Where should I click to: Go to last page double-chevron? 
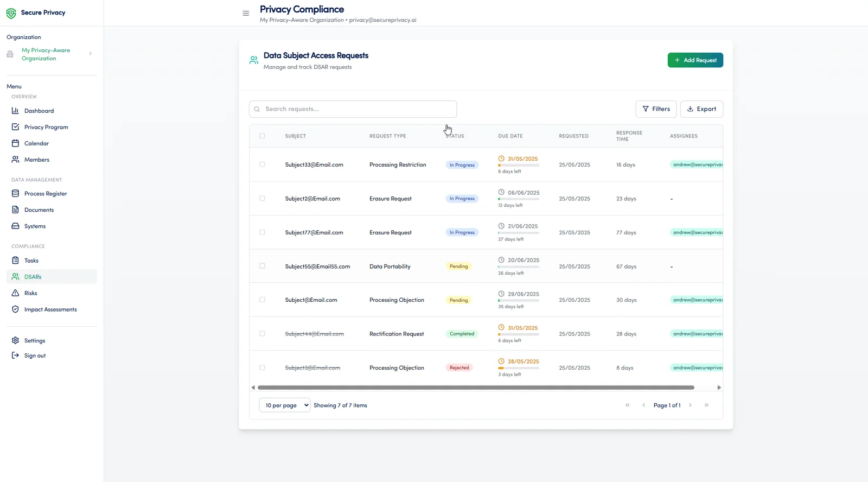click(x=706, y=405)
